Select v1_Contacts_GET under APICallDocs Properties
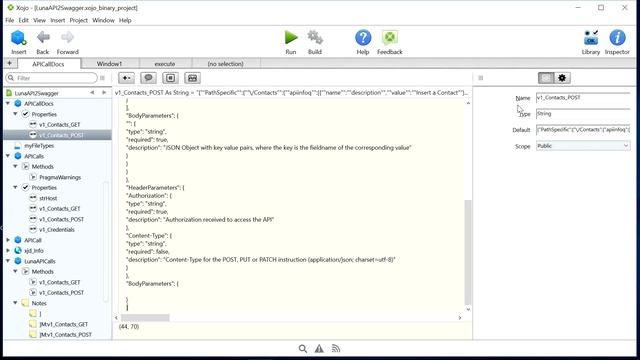The width and height of the screenshot is (640, 360). pos(60,124)
